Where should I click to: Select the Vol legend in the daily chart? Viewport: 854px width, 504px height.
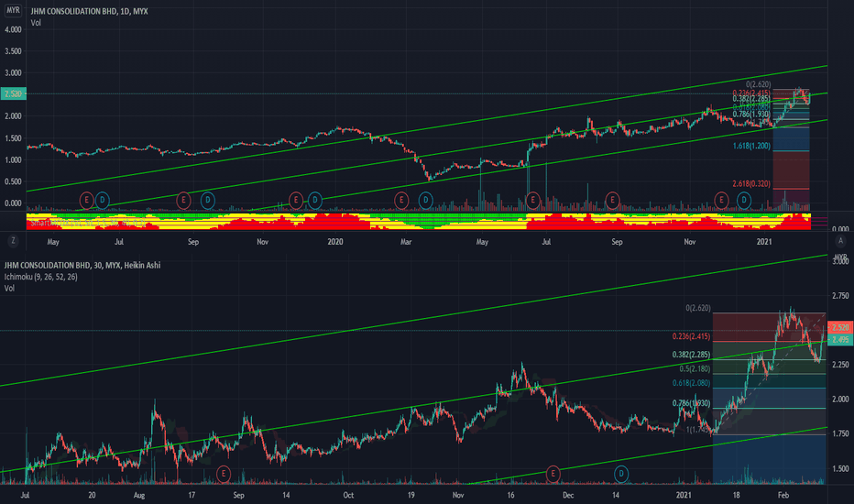36,22
